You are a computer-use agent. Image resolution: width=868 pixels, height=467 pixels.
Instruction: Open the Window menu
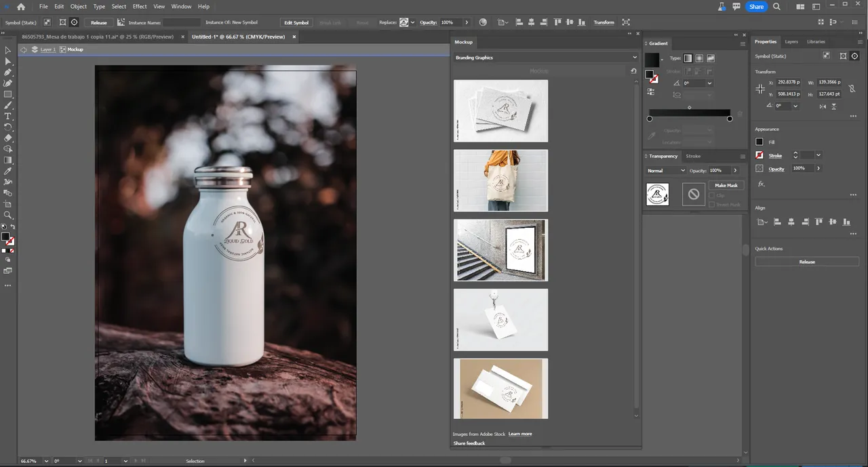click(181, 6)
